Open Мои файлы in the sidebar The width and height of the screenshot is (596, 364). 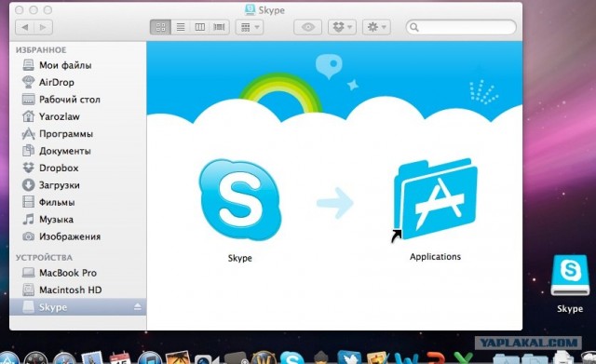[77, 65]
